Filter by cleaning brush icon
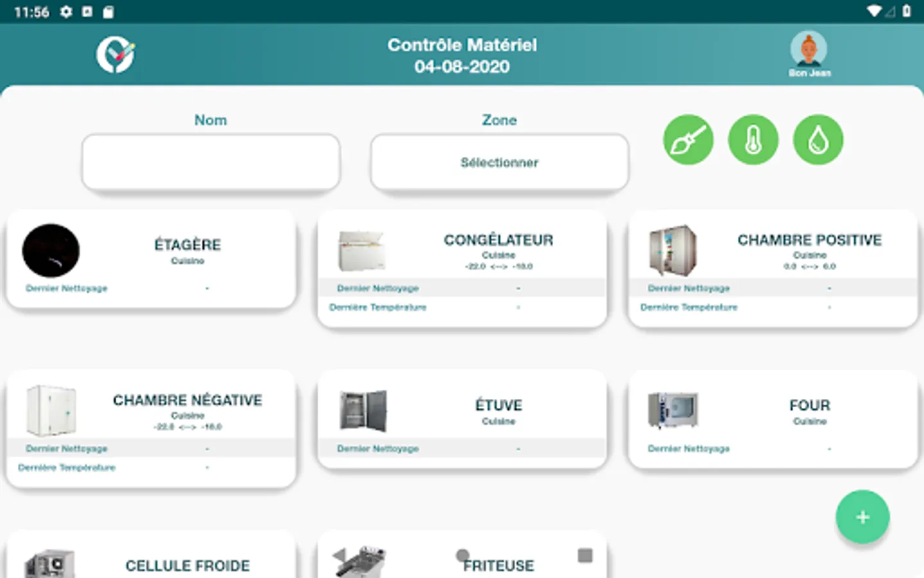Screen dimensions: 924x578 click(688, 139)
